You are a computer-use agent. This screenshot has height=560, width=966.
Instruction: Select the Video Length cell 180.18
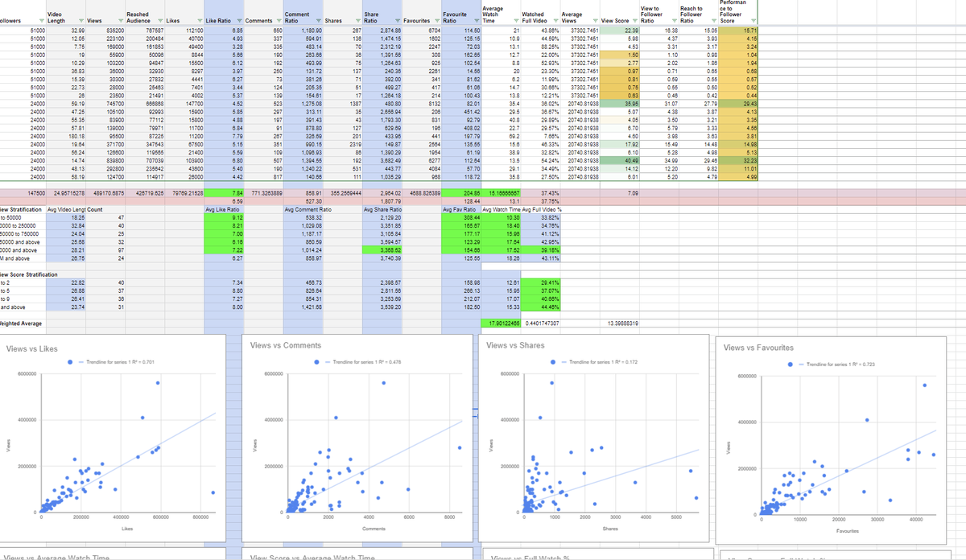click(66, 136)
